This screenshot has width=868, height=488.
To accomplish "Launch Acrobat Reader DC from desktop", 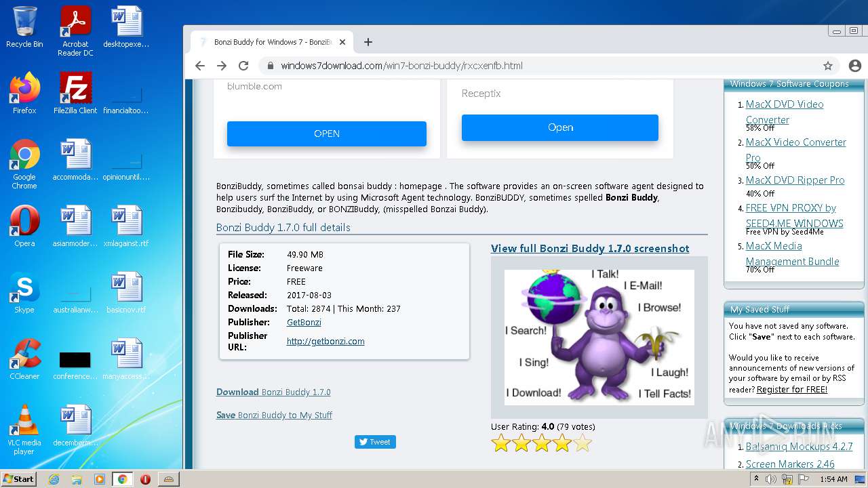I will tap(75, 30).
